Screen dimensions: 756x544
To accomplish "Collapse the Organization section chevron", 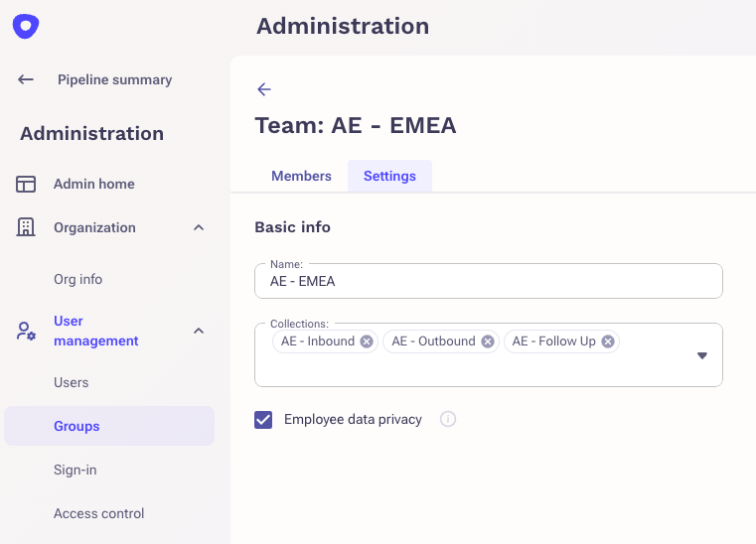I will (199, 227).
